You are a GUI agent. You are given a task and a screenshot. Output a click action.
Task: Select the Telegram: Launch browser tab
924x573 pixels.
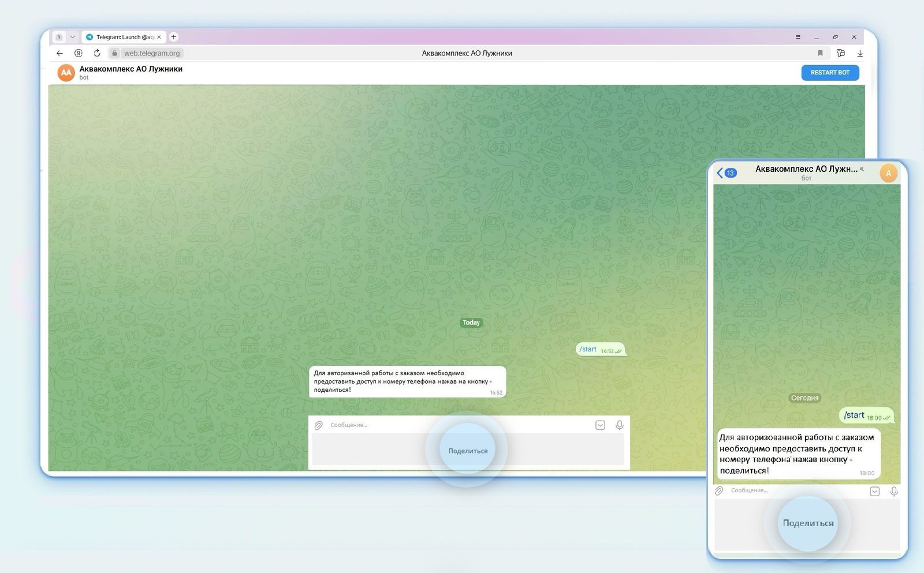coord(124,37)
